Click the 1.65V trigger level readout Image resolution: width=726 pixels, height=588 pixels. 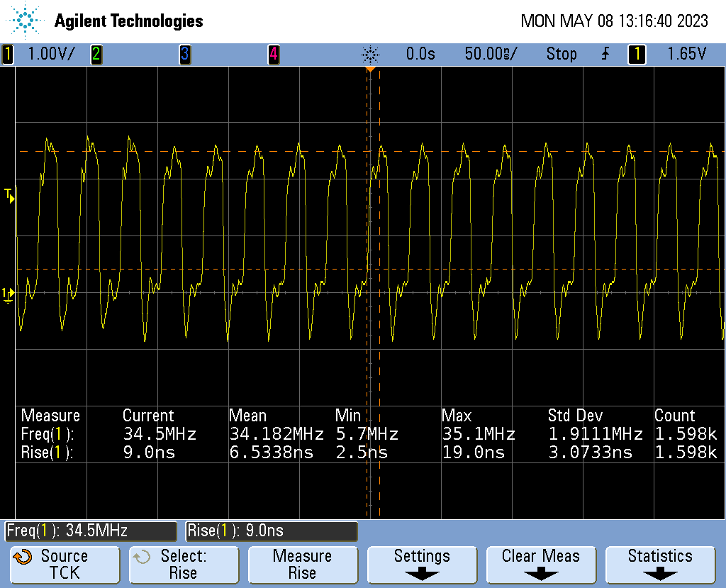686,54
